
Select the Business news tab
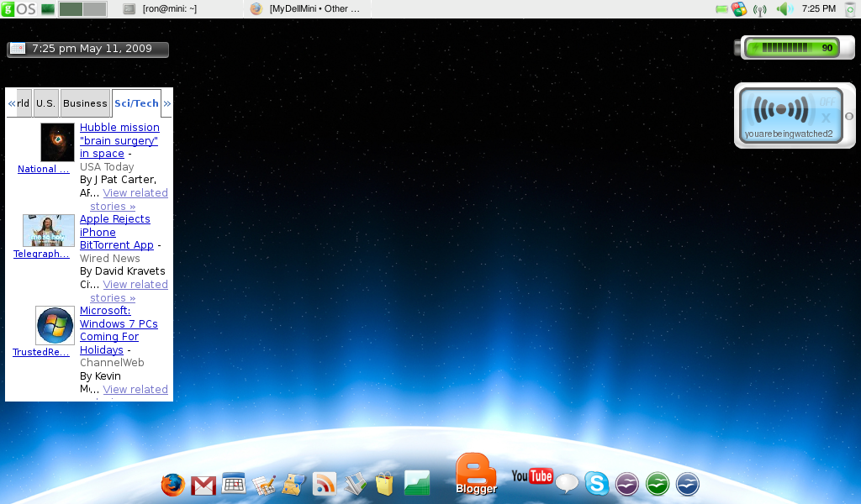click(x=85, y=103)
